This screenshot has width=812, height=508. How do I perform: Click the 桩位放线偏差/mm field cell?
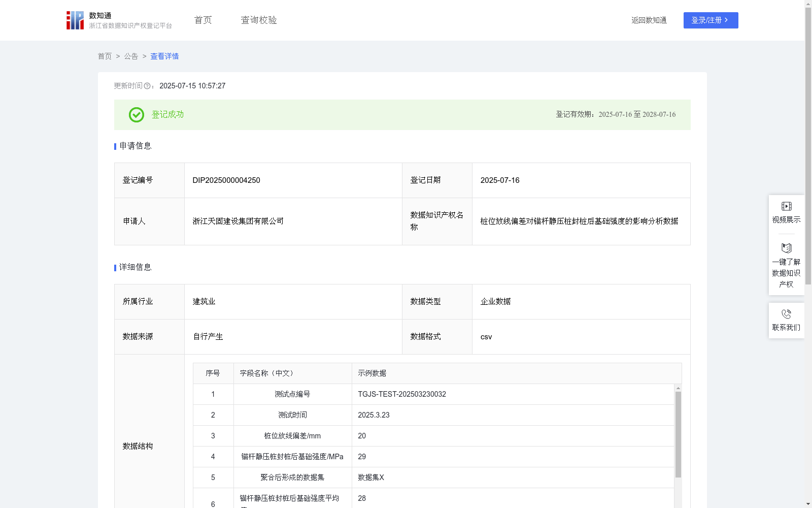[292, 436]
